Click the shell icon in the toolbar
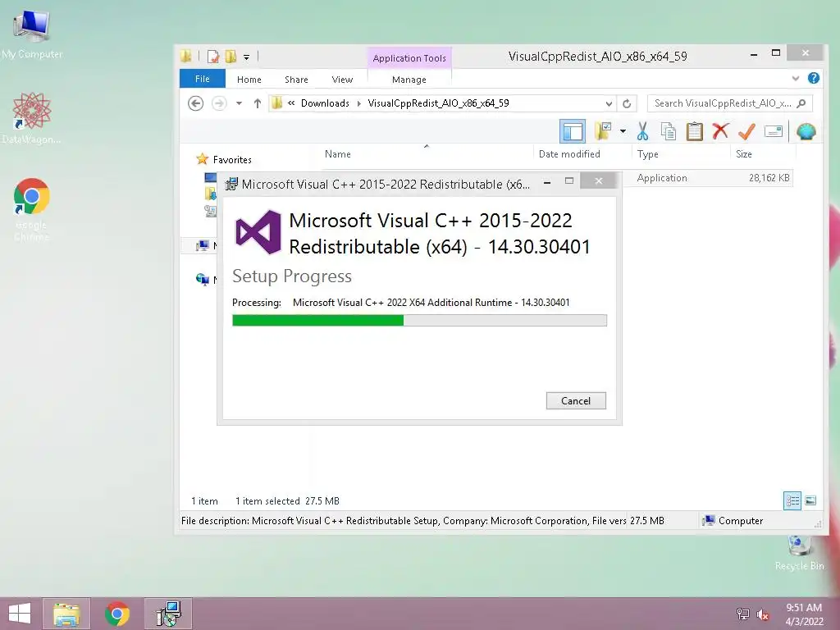Screen dimensions: 840x630 point(806,131)
